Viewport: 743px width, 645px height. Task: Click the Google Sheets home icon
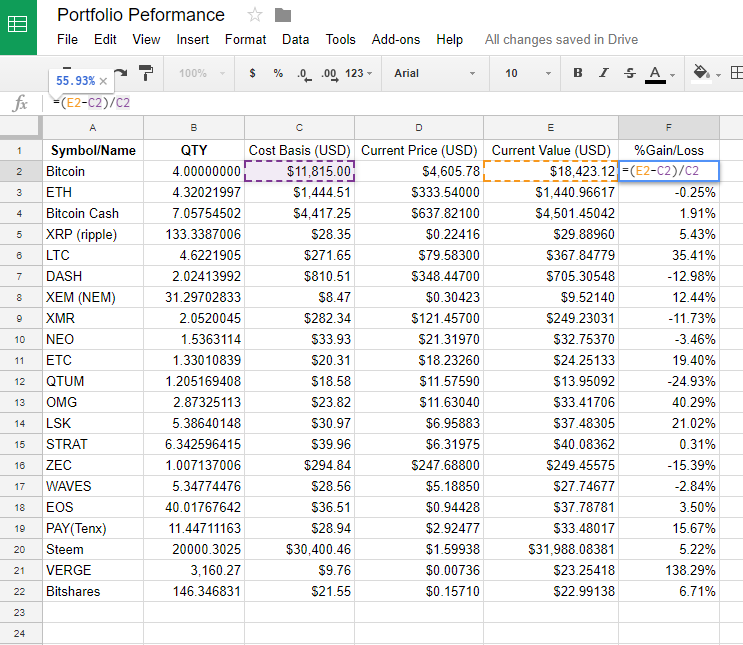pos(18,24)
